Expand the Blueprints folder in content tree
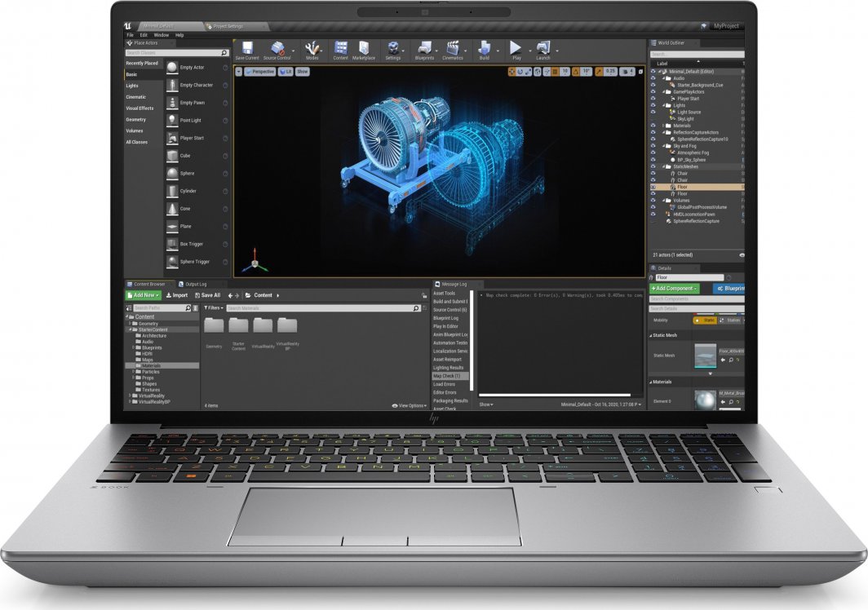 tap(133, 347)
